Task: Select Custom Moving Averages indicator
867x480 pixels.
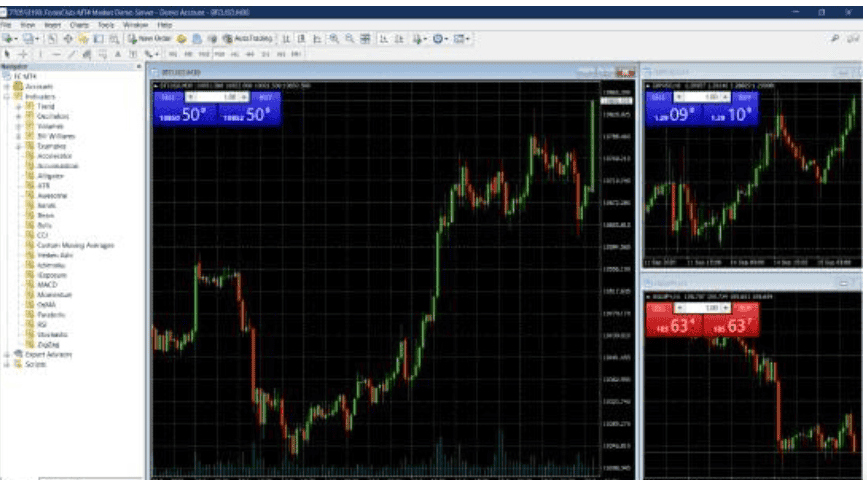Action: tap(76, 245)
